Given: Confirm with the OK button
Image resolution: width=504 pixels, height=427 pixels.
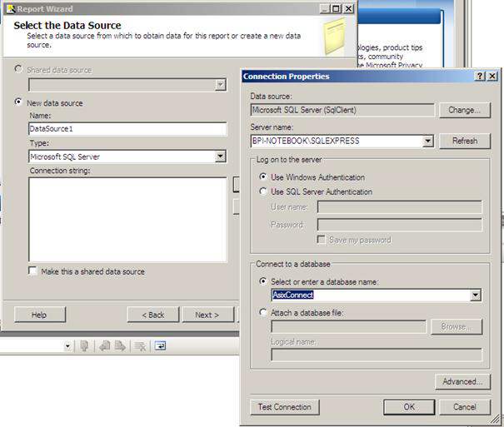Looking at the screenshot, I should coord(409,407).
